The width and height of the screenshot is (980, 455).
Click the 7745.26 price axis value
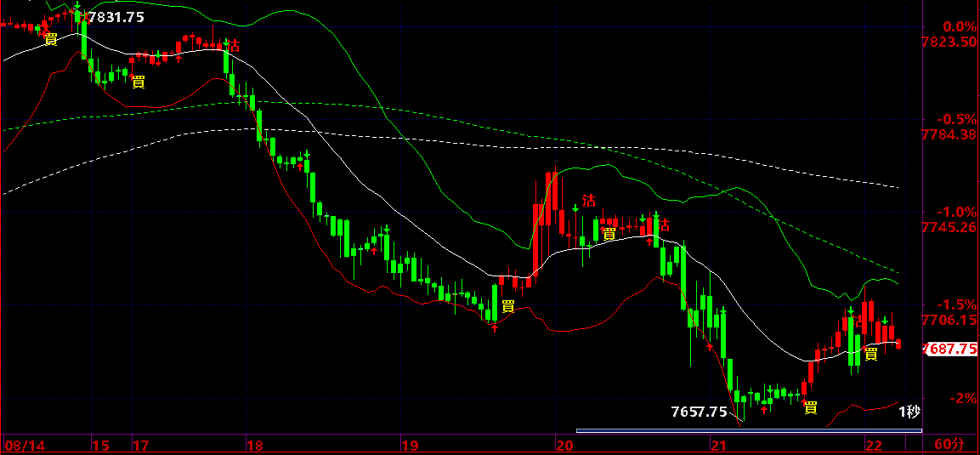click(950, 227)
